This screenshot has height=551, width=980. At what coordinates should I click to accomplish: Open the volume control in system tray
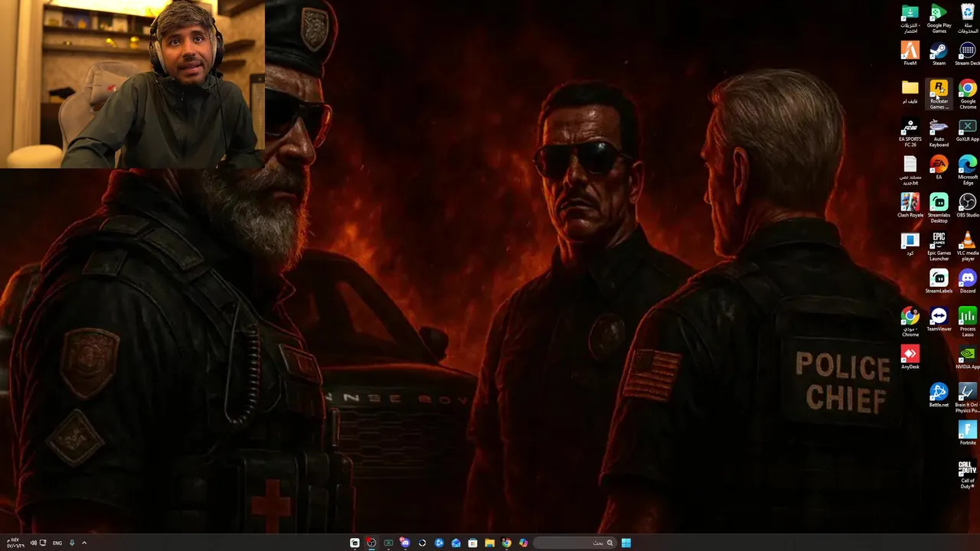(x=33, y=543)
